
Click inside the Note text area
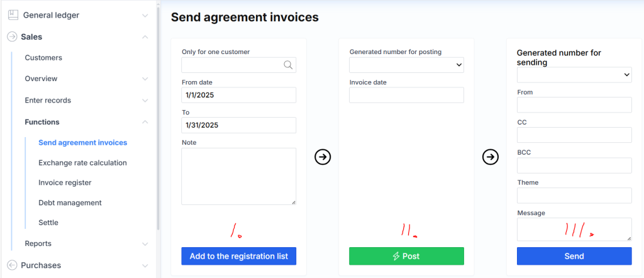coord(238,176)
